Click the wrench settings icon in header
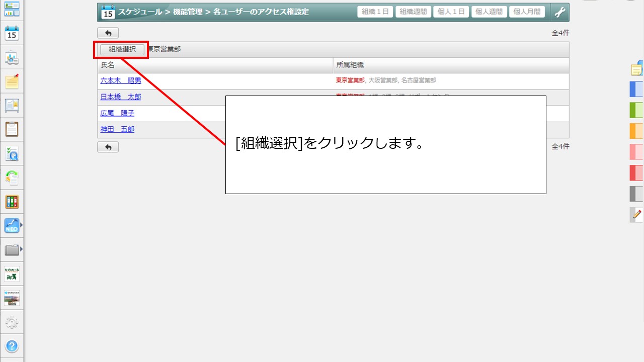 559,12
